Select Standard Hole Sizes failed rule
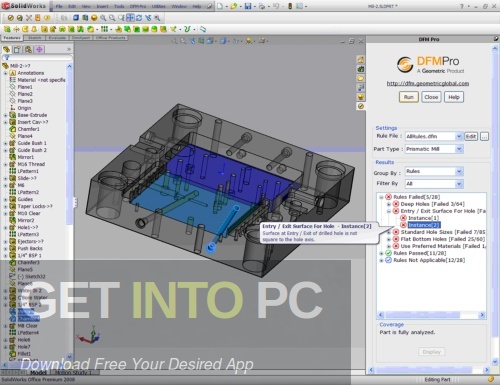This screenshot has height=385, width=500. click(443, 232)
